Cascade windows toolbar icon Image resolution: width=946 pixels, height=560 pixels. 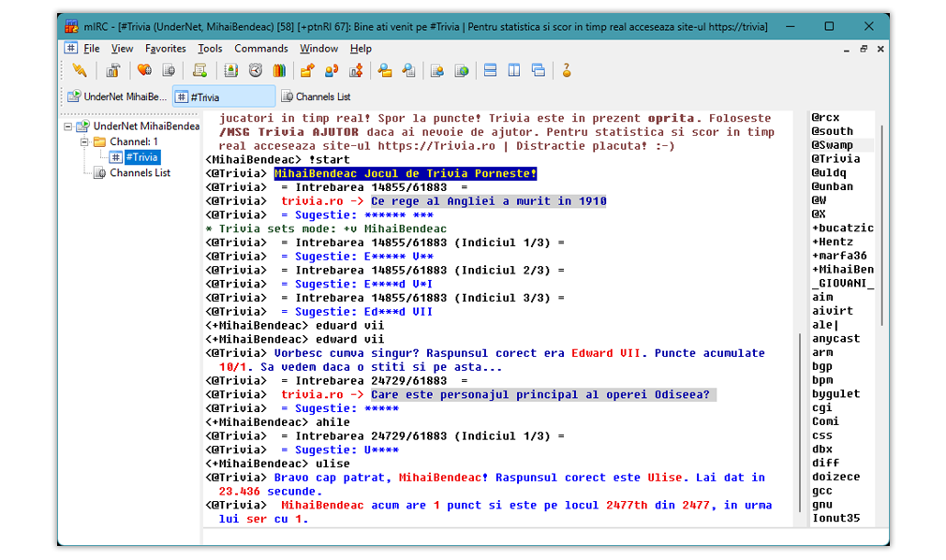point(539,70)
